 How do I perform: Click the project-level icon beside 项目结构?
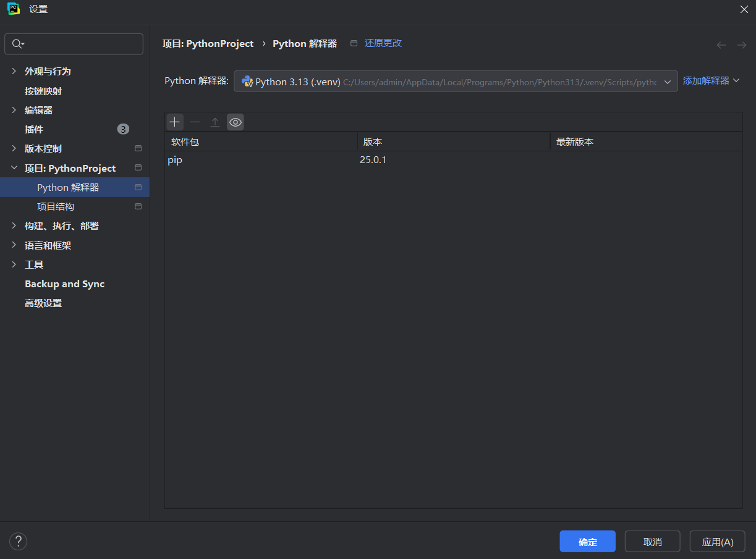[138, 206]
